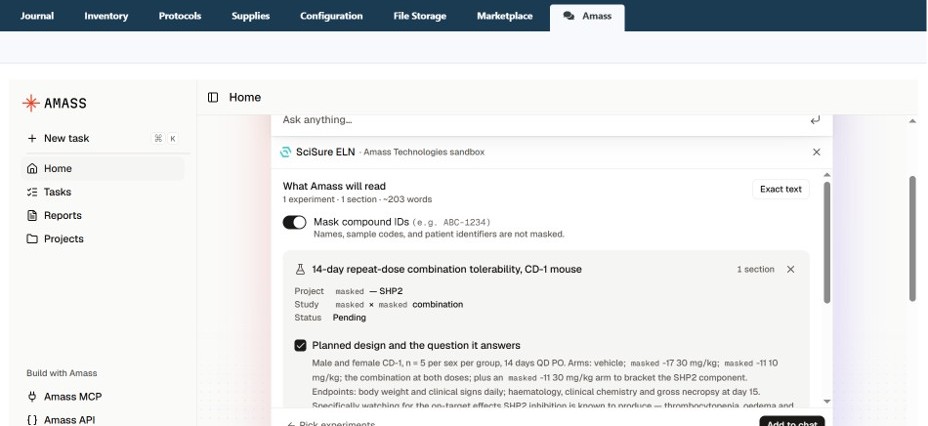Click the Reports document icon
The image size is (928, 426).
[32, 215]
